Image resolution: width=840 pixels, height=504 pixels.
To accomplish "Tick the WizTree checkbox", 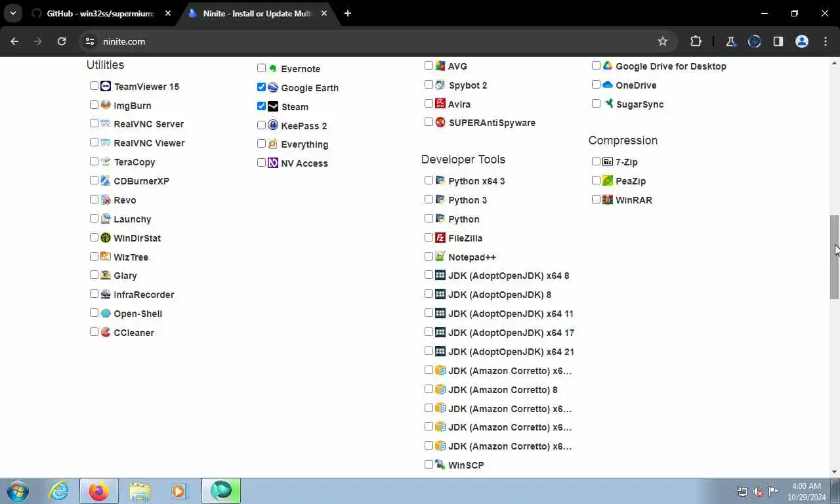I will point(94,257).
